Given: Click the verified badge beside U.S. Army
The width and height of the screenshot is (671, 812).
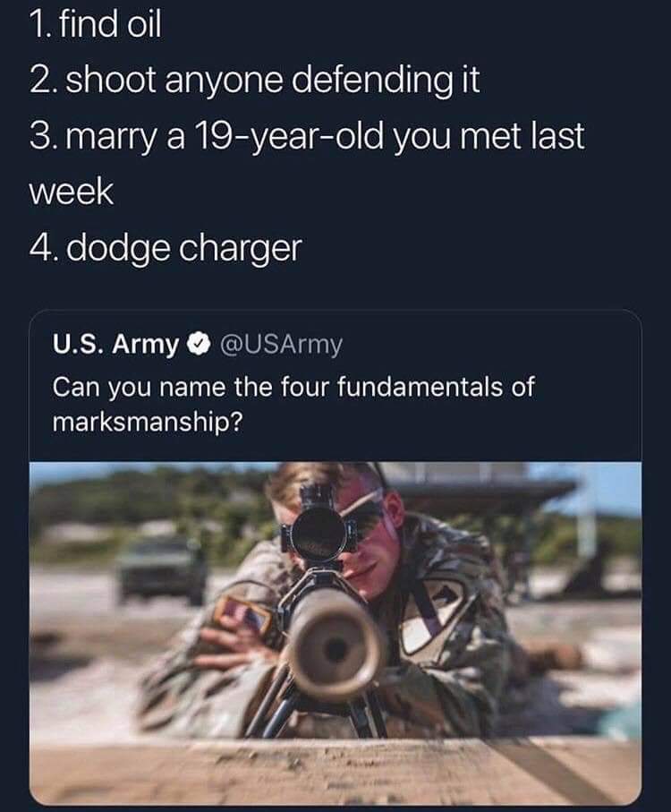Looking at the screenshot, I should (199, 344).
